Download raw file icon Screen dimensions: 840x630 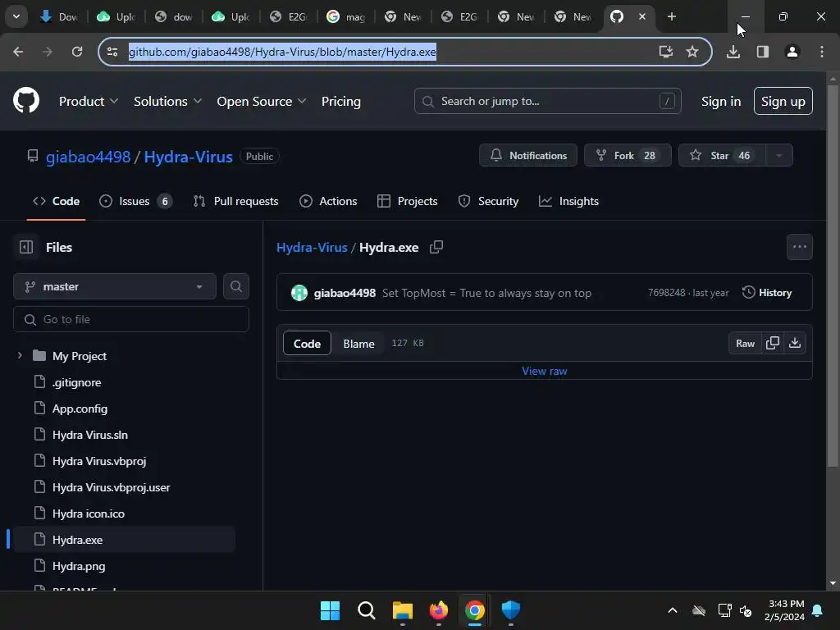pyautogui.click(x=795, y=343)
